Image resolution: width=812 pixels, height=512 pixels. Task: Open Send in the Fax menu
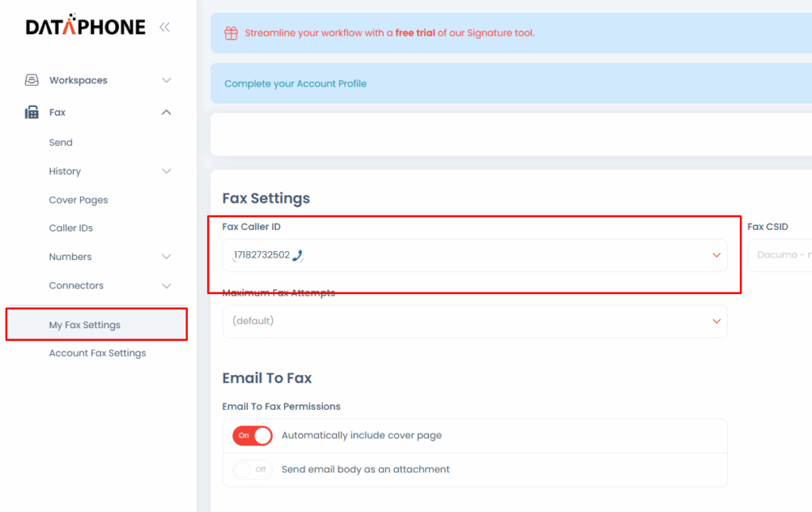tap(61, 143)
